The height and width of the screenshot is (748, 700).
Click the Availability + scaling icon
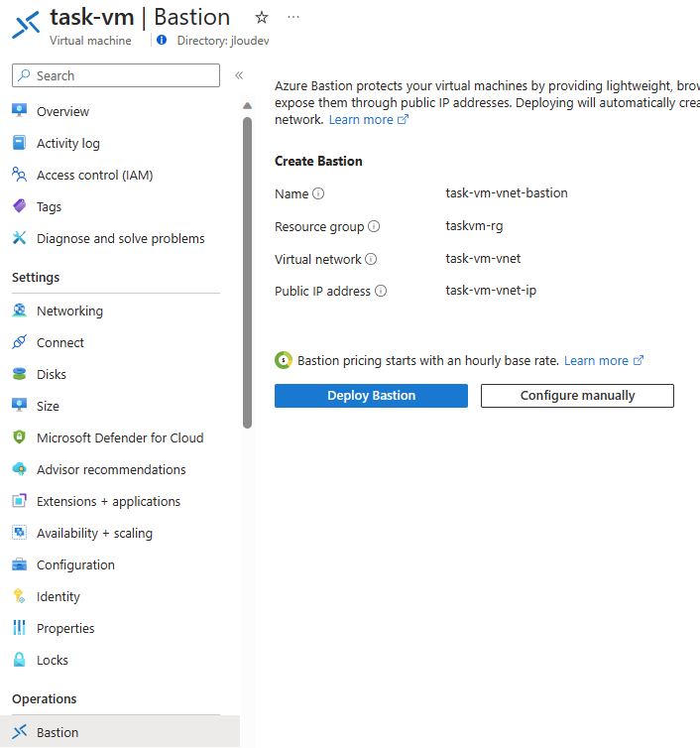(19, 533)
